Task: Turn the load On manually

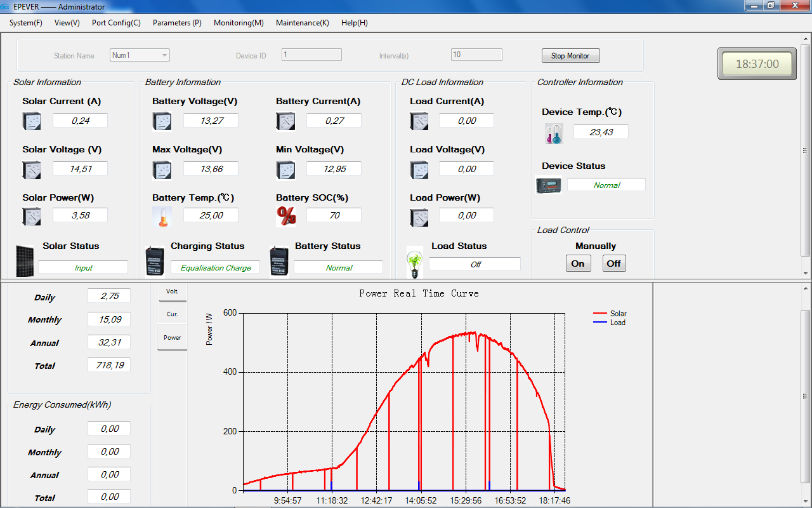Action: pos(578,264)
